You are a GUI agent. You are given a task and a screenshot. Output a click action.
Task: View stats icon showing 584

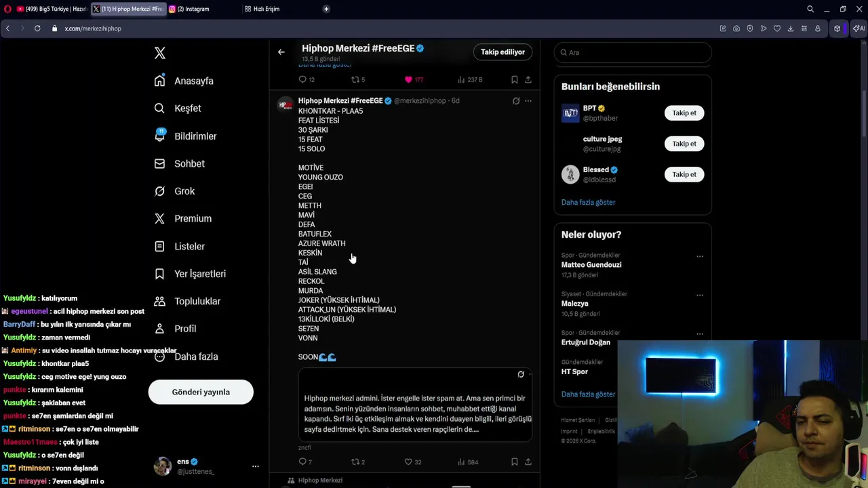[468, 462]
